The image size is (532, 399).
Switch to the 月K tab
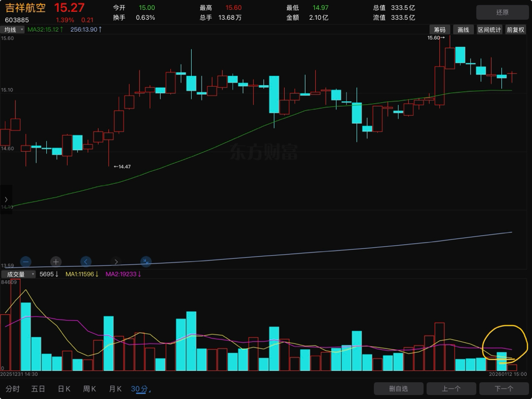[115, 389]
